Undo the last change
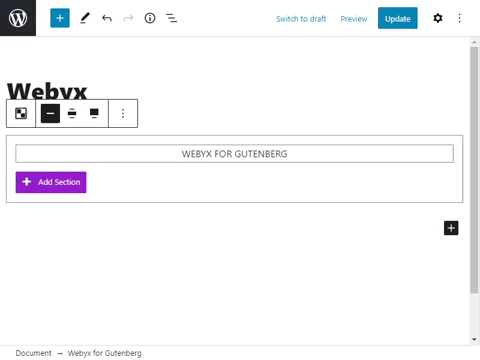The image size is (480, 360). [x=107, y=18]
